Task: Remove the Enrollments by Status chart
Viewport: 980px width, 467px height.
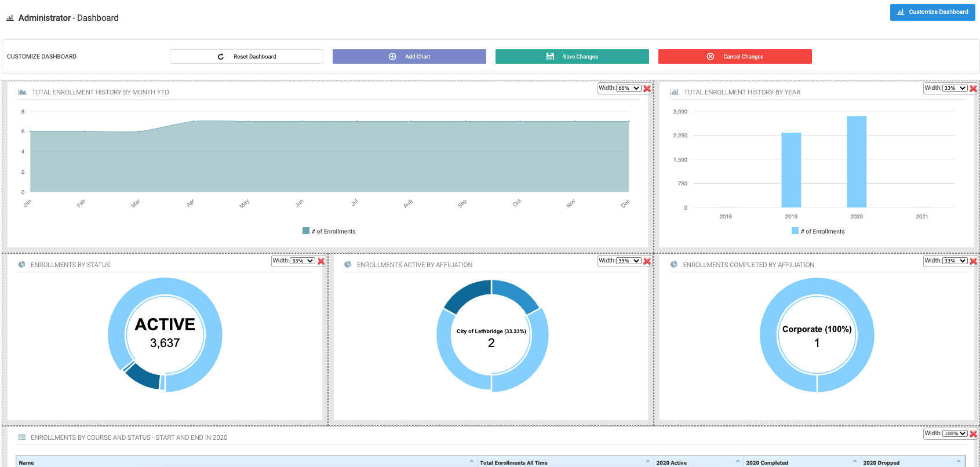Action: [321, 261]
